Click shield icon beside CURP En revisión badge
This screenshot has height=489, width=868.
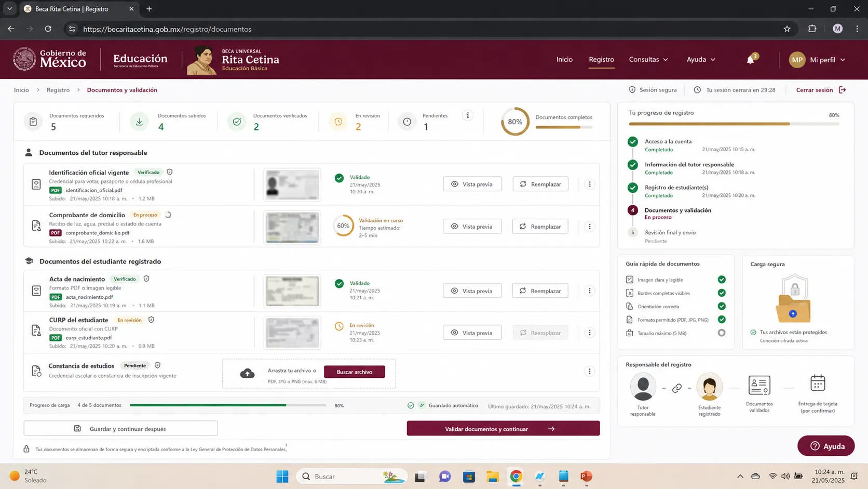click(151, 320)
